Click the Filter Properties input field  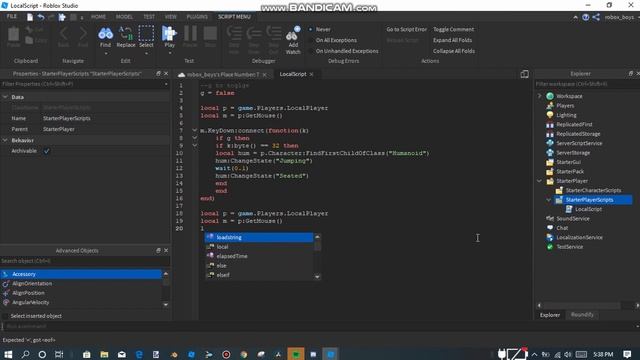pyautogui.click(x=84, y=84)
